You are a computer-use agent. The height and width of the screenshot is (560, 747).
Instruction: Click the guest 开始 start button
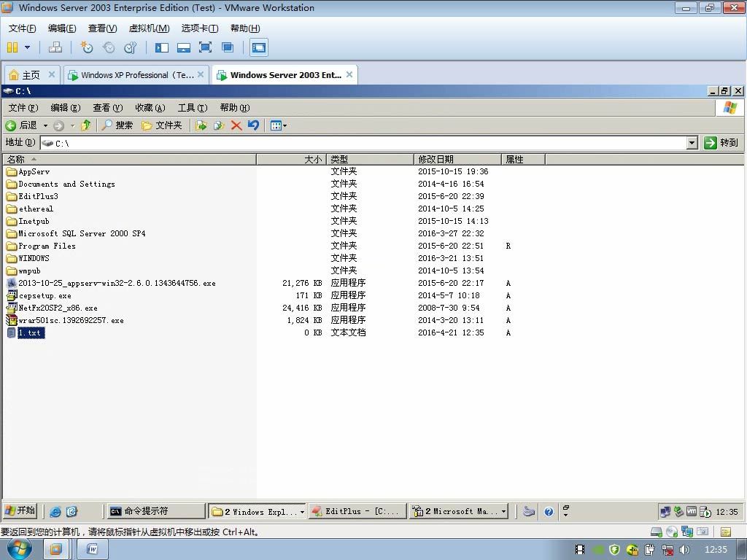(20, 511)
